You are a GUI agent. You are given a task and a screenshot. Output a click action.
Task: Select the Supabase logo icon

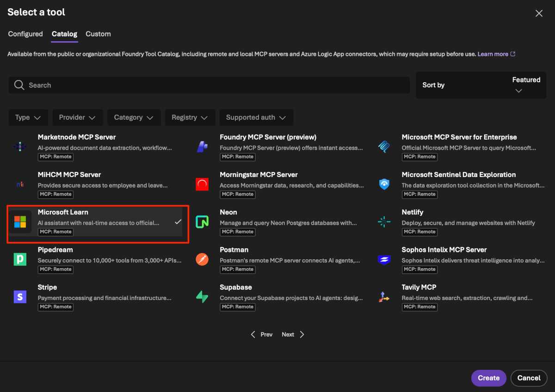202,297
